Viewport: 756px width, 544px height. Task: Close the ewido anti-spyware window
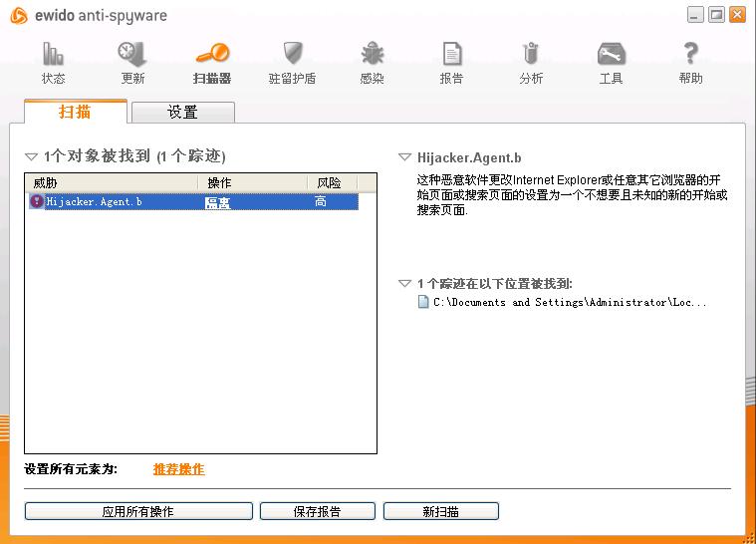pos(737,15)
